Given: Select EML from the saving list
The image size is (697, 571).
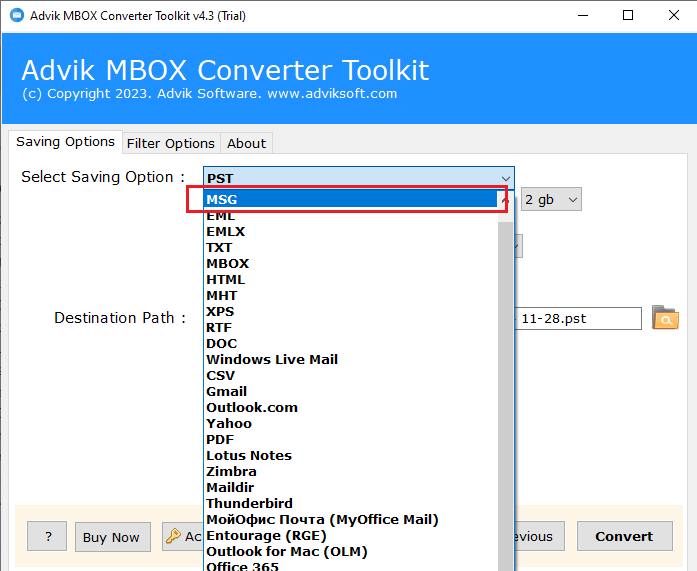Looking at the screenshot, I should [350, 216].
